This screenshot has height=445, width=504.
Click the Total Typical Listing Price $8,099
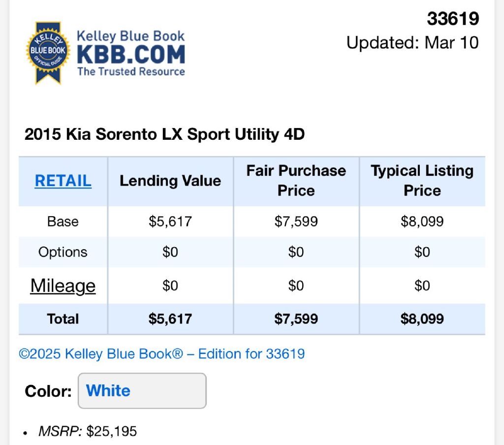click(422, 318)
